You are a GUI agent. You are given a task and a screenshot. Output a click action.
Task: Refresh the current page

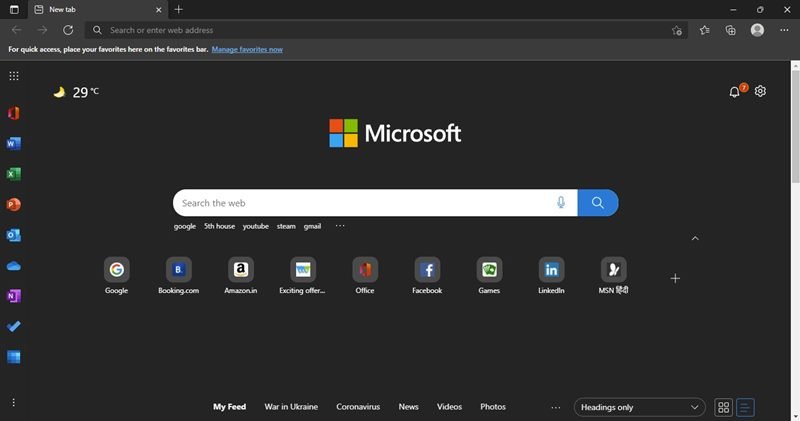tap(68, 30)
